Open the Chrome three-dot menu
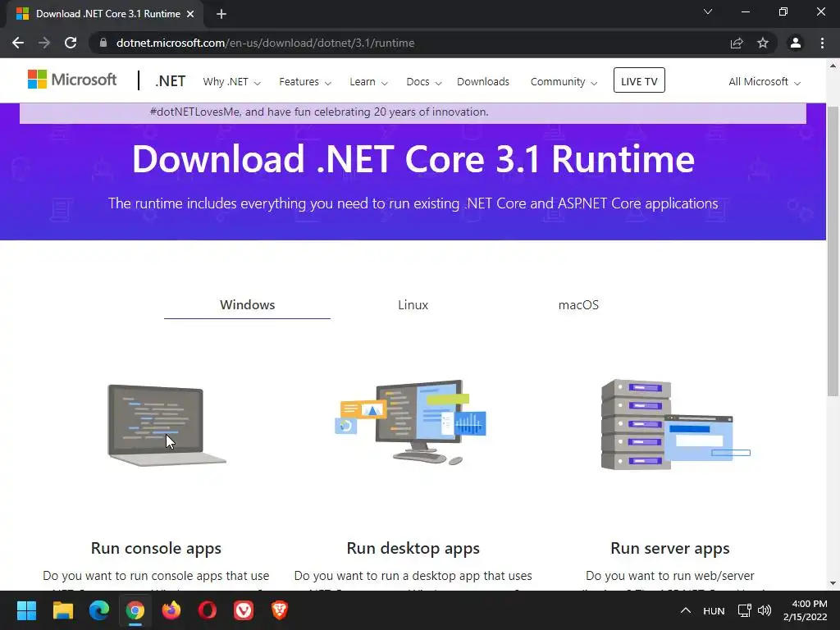 pyautogui.click(x=822, y=43)
